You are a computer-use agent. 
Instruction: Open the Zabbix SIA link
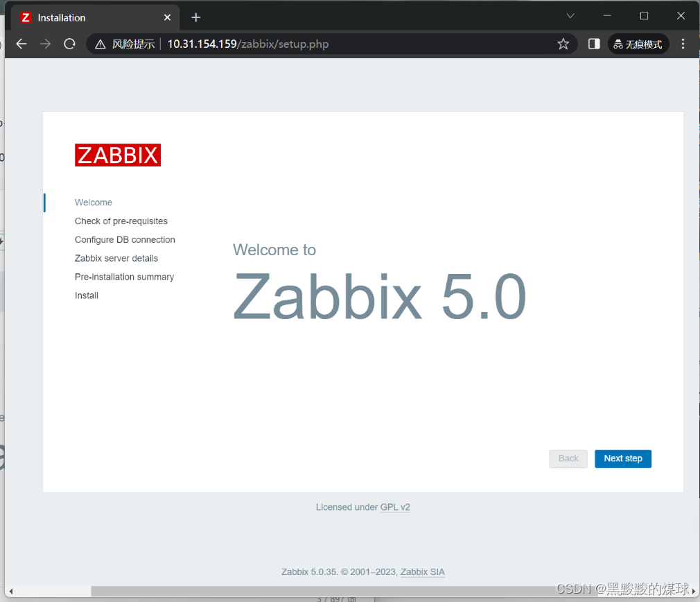point(422,571)
